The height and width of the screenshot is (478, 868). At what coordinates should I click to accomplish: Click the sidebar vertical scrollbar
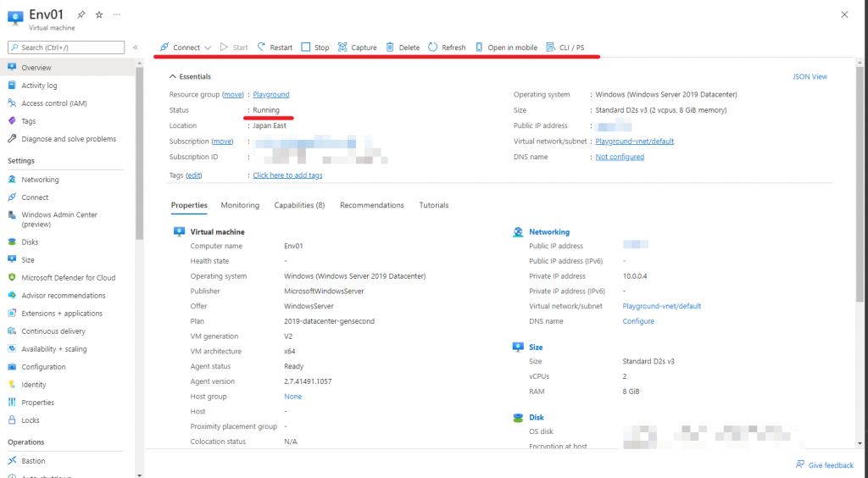click(140, 153)
